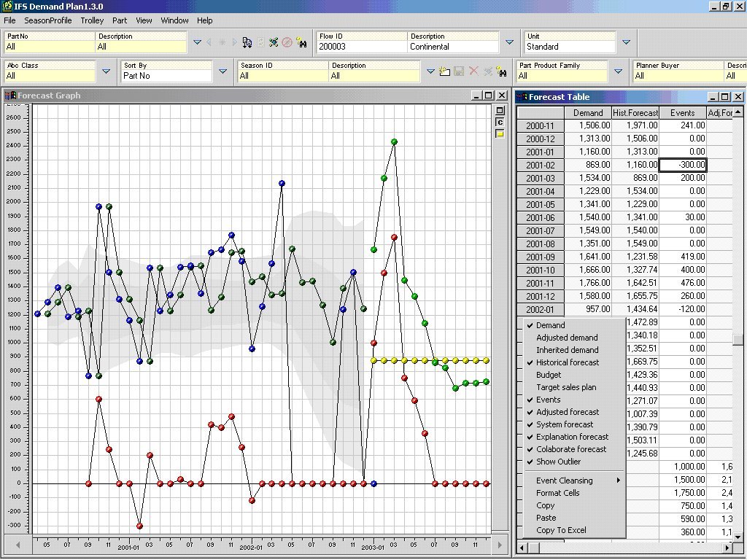
Task: Open the binoculars search in the season toolbar
Action: pos(501,71)
